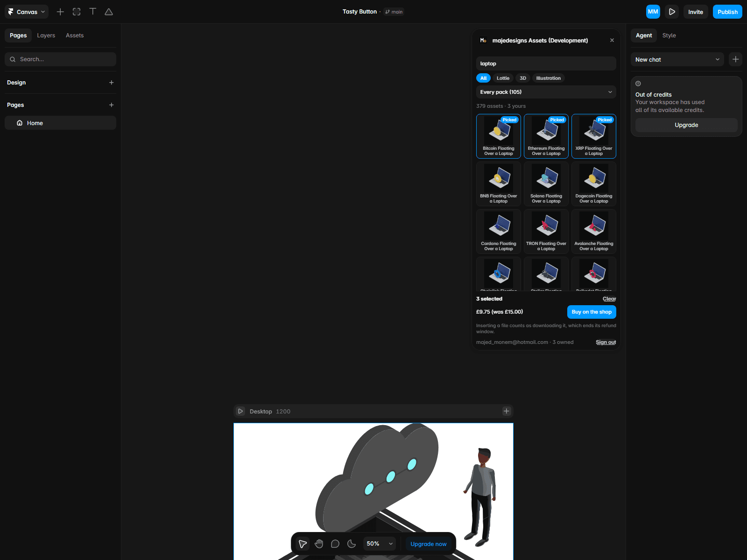The image size is (747, 560).
Task: Start a new chat with plus icon
Action: click(736, 59)
